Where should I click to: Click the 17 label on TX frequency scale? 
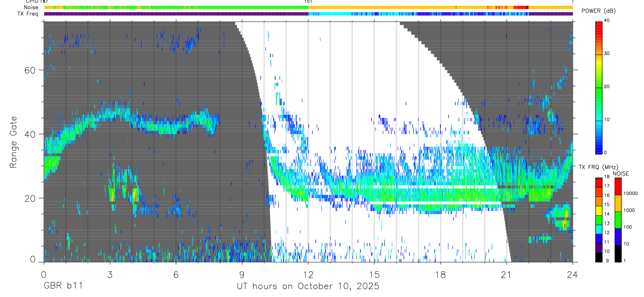point(607,187)
